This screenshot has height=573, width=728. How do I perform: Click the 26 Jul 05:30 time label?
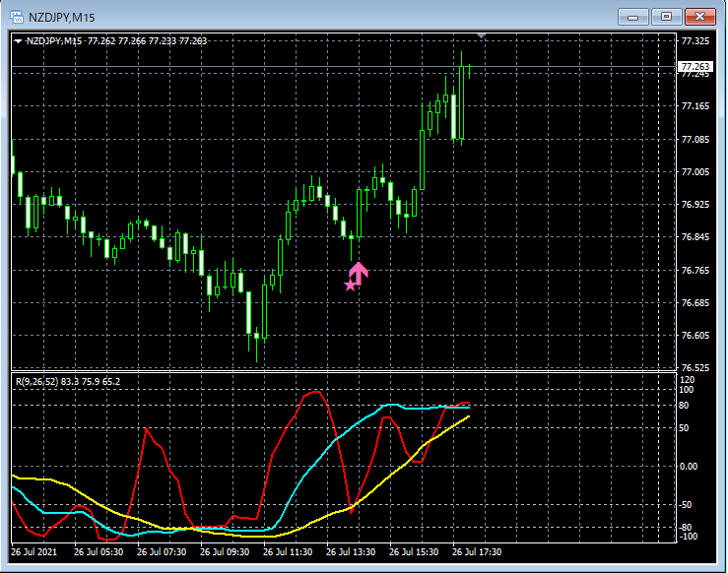[x=99, y=552]
